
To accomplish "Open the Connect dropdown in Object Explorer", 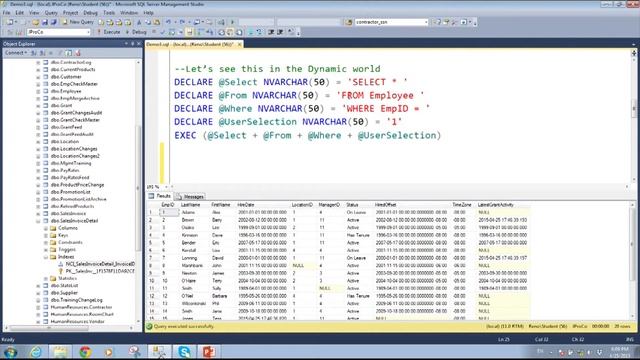I will pyautogui.click(x=16, y=53).
